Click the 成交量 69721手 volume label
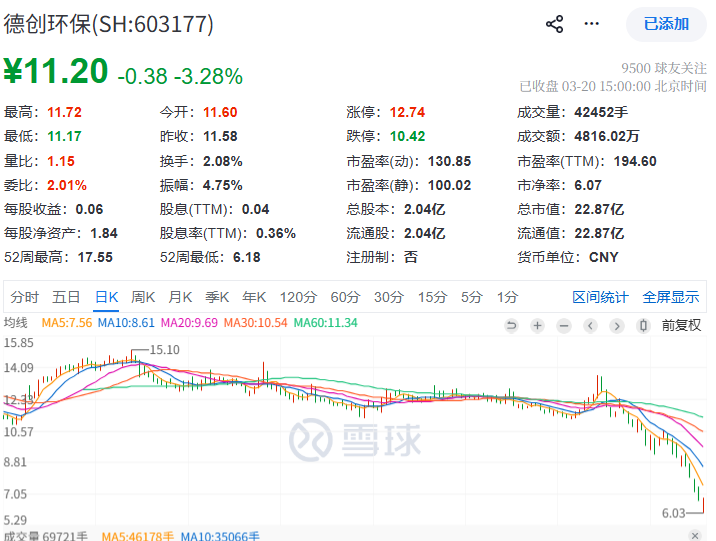The image size is (716, 541). 46,536
